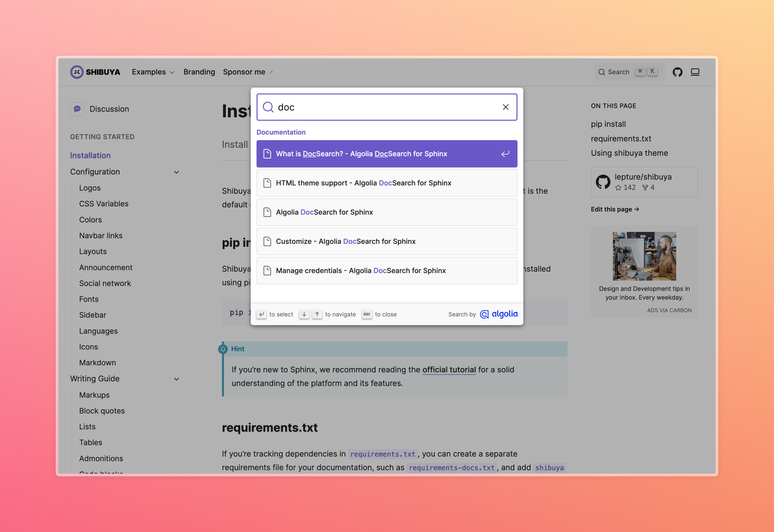This screenshot has width=774, height=532.
Task: Open the Sponsor me external link
Action: tap(248, 72)
